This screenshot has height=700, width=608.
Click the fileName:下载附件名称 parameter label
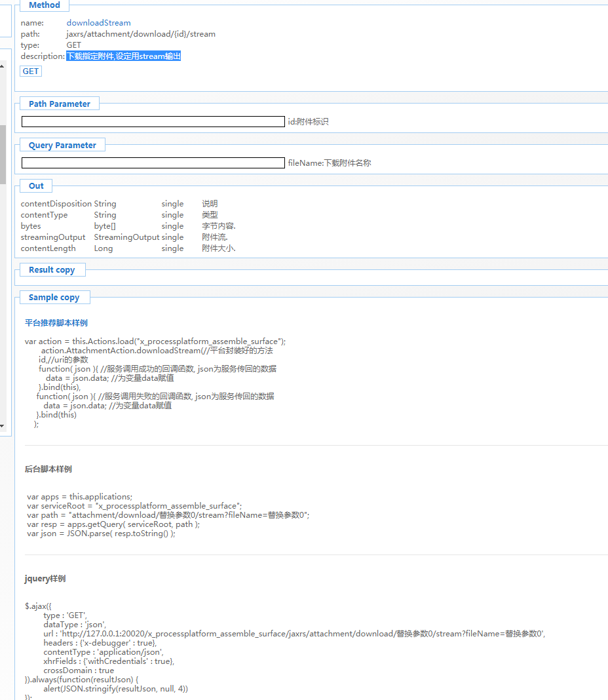coord(330,163)
